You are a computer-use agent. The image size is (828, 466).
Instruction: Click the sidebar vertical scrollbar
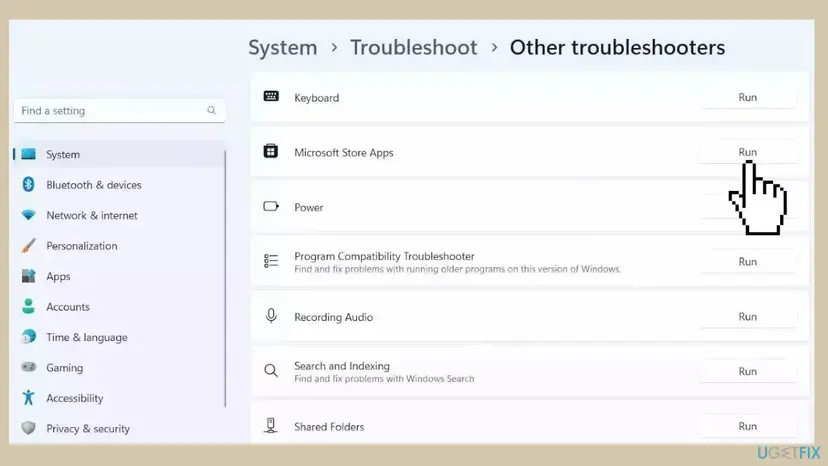coord(225,279)
